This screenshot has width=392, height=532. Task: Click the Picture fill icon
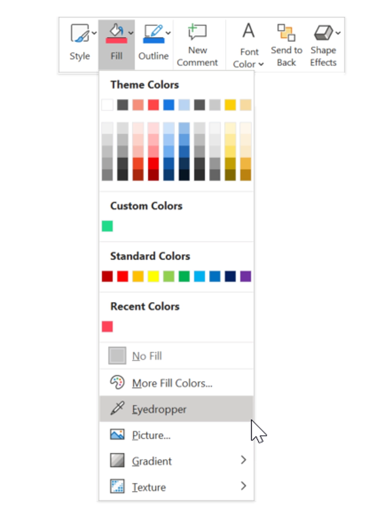coord(117,434)
